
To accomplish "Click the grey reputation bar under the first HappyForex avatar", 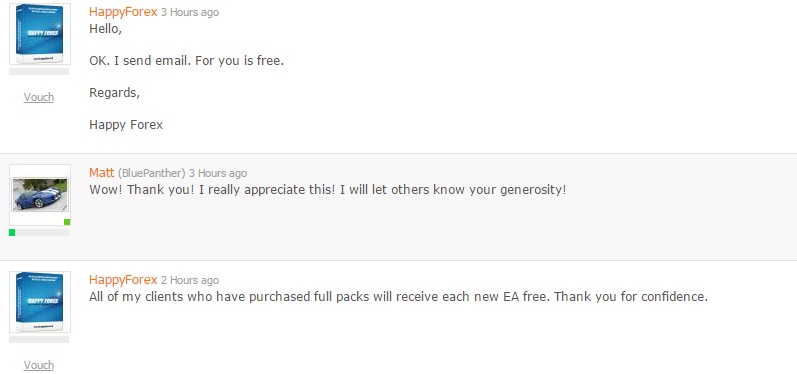I will [39, 72].
